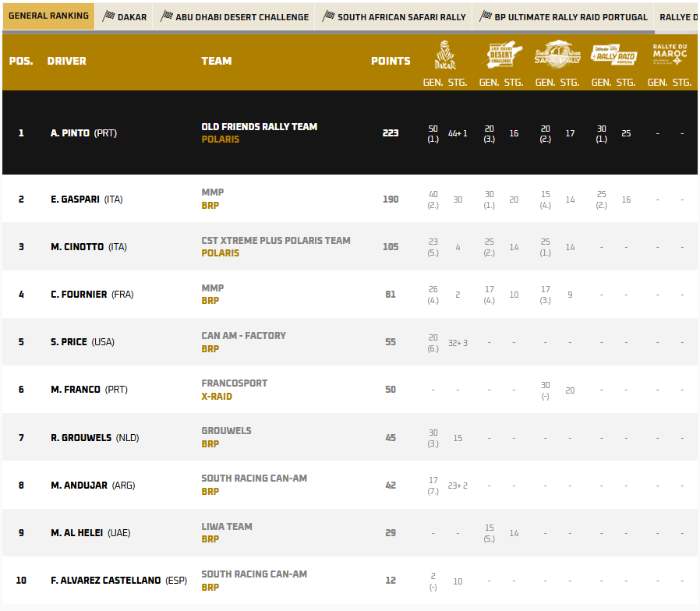Select the Can Am - Factory team name
This screenshot has height=611, width=700.
point(243,336)
